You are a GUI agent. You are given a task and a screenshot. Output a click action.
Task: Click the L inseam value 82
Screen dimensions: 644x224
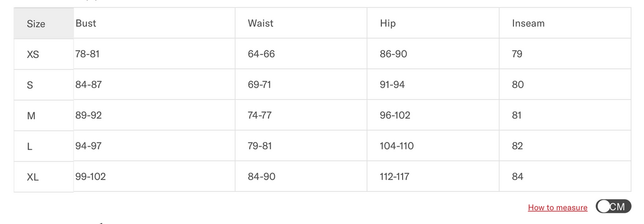point(518,146)
